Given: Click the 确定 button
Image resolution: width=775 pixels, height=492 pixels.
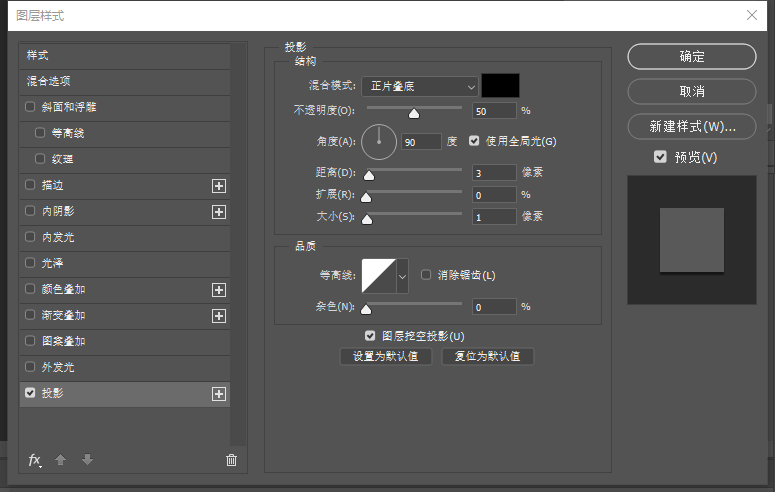Looking at the screenshot, I should [692, 56].
